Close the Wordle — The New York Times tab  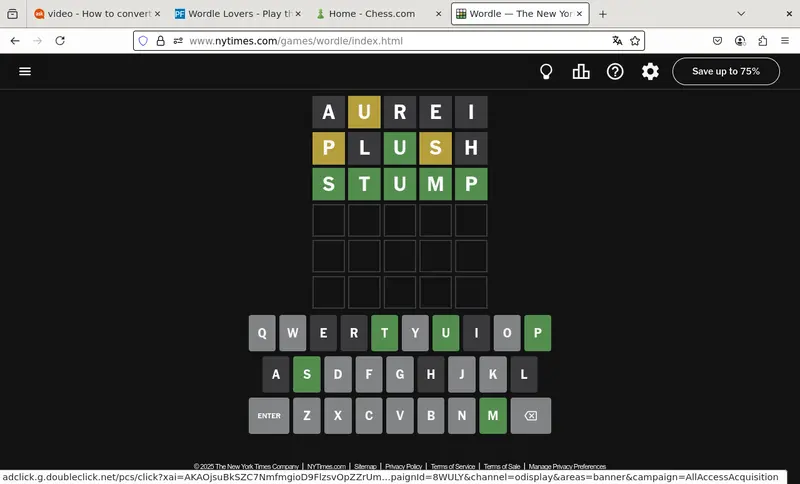(x=579, y=14)
